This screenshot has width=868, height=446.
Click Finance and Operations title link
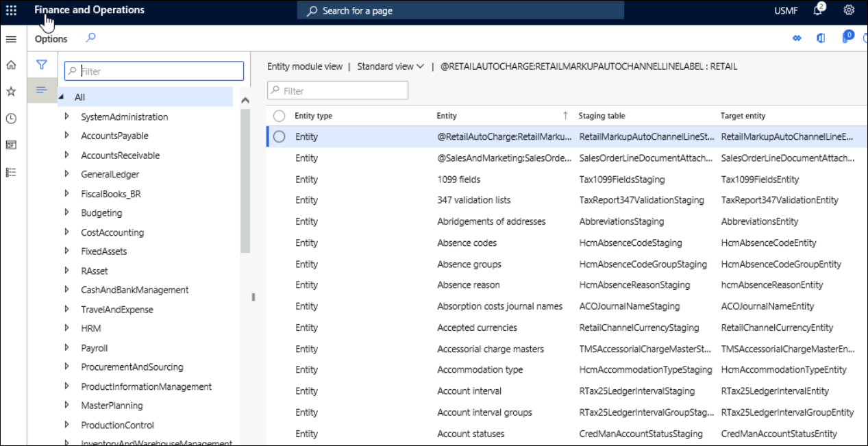[89, 10]
